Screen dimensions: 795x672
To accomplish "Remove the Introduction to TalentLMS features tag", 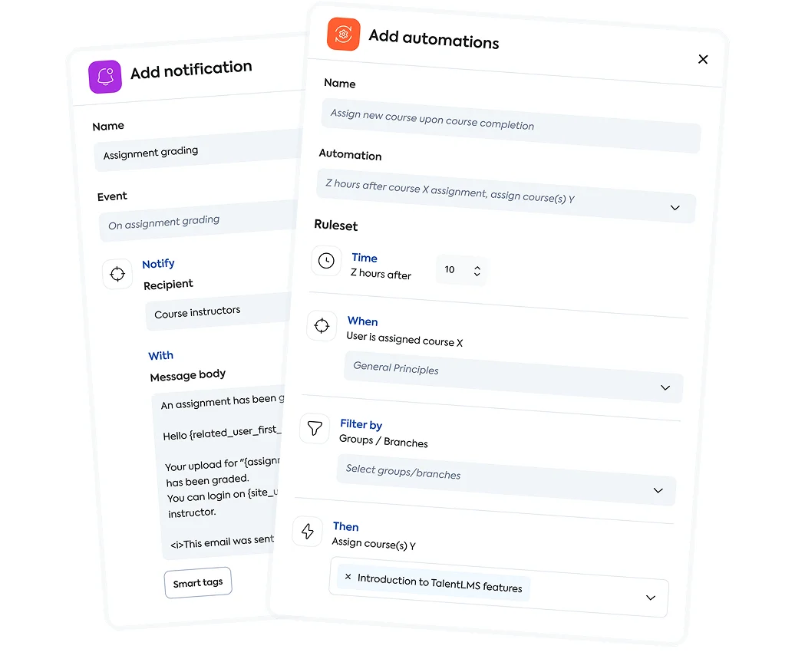I will [348, 577].
